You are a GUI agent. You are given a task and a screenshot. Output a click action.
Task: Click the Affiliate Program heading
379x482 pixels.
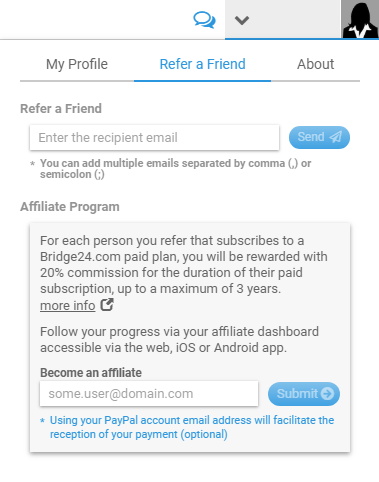click(70, 207)
